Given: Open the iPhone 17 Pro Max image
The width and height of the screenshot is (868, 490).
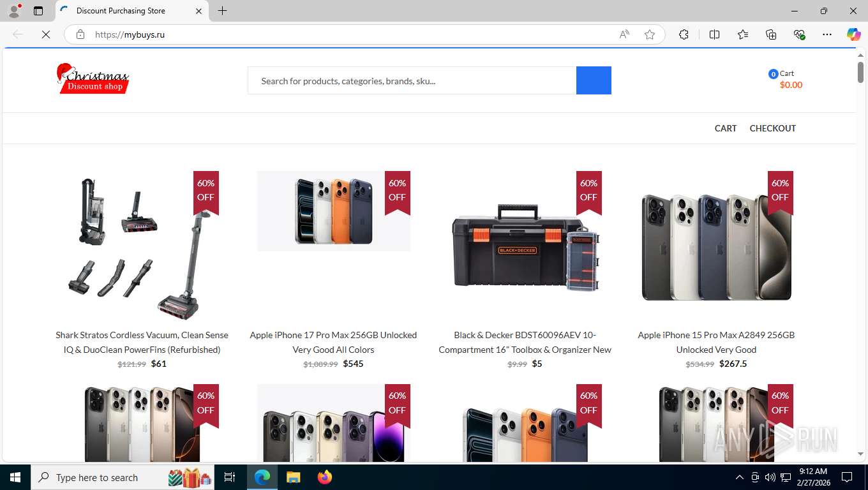Looking at the screenshot, I should point(333,211).
